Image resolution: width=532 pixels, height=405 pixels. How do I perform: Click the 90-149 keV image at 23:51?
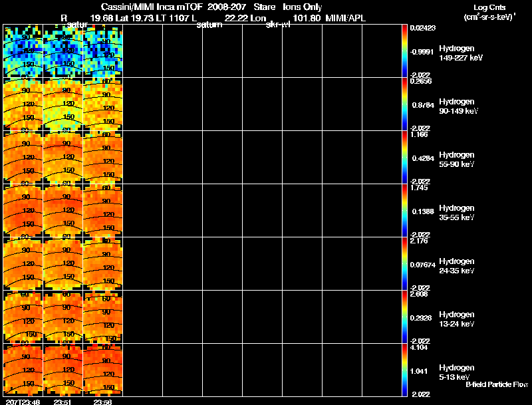coord(63,104)
